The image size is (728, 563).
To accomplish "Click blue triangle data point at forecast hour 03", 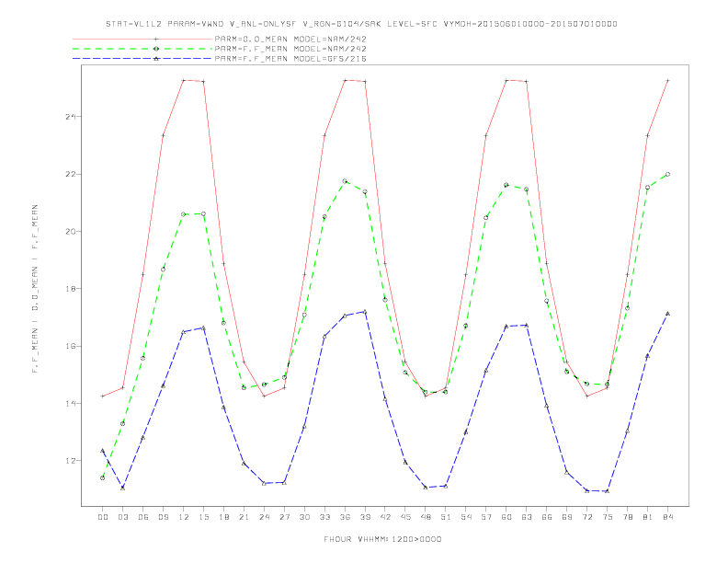I will (x=122, y=488).
